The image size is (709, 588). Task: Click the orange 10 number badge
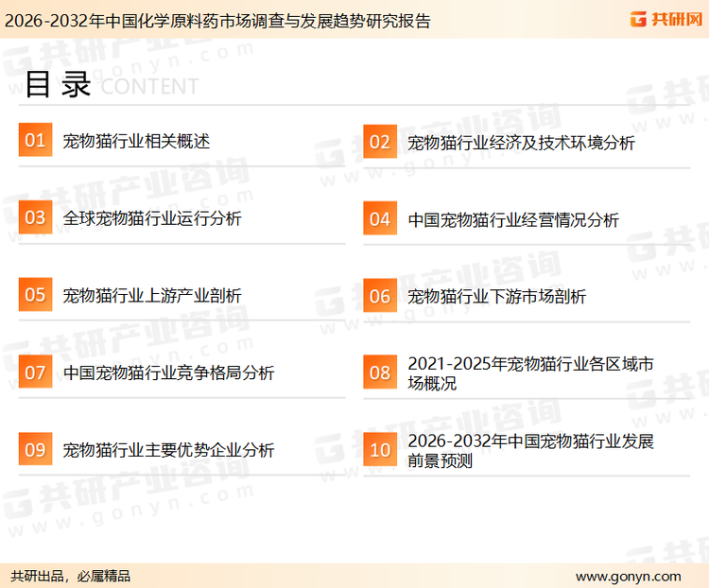(380, 450)
